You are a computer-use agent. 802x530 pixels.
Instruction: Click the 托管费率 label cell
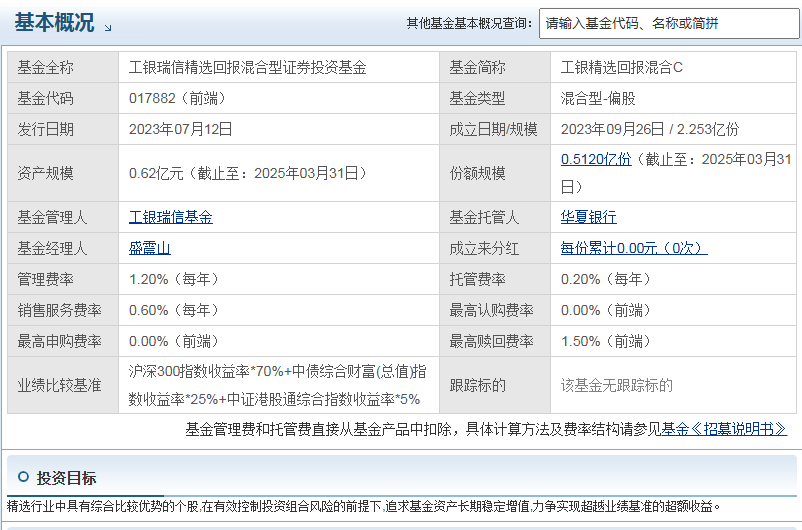pos(495,279)
